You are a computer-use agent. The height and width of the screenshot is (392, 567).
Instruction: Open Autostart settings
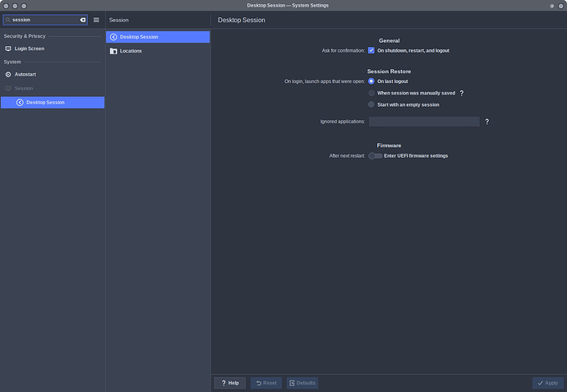pyautogui.click(x=53, y=74)
